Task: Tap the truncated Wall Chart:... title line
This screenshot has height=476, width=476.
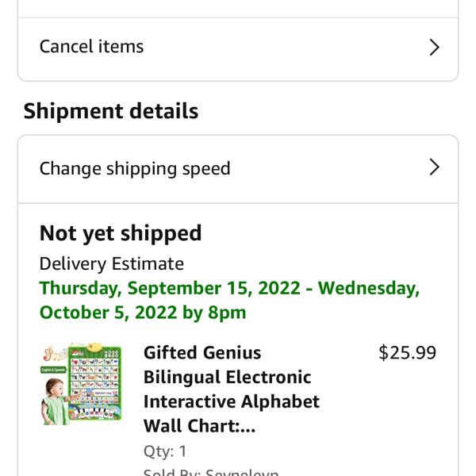Action: [199, 426]
